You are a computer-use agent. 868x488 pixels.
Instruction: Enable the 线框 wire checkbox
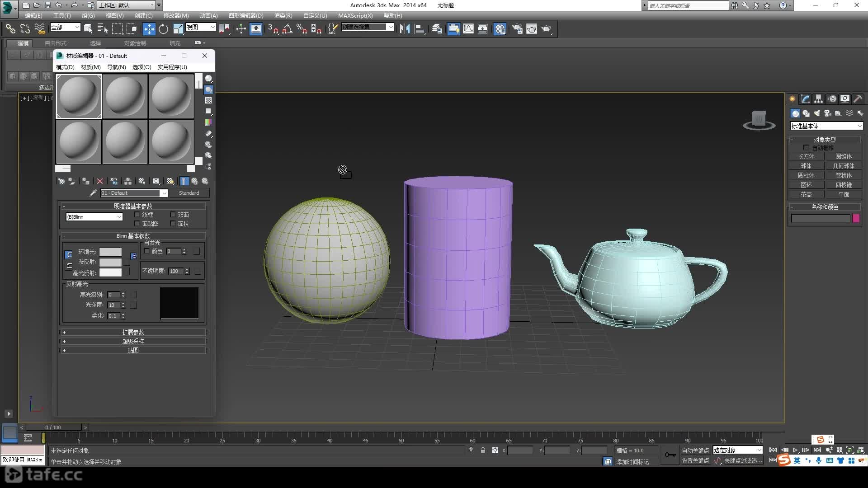click(x=137, y=215)
